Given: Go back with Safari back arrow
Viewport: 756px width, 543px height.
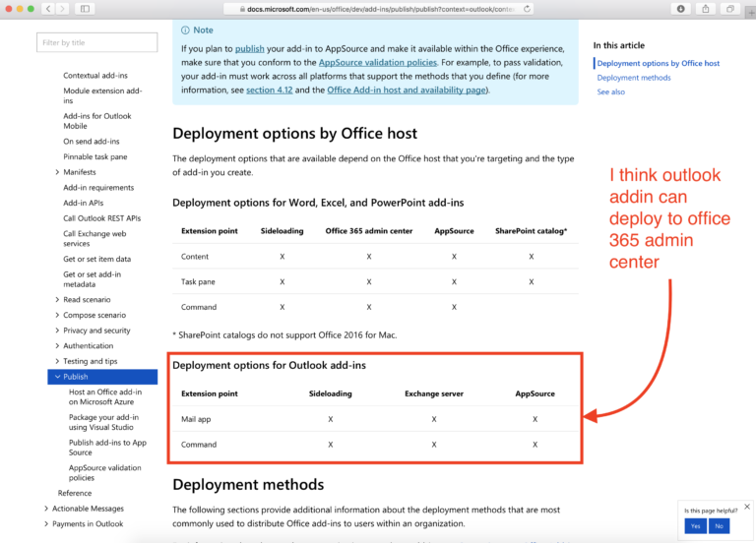Looking at the screenshot, I should pos(48,9).
